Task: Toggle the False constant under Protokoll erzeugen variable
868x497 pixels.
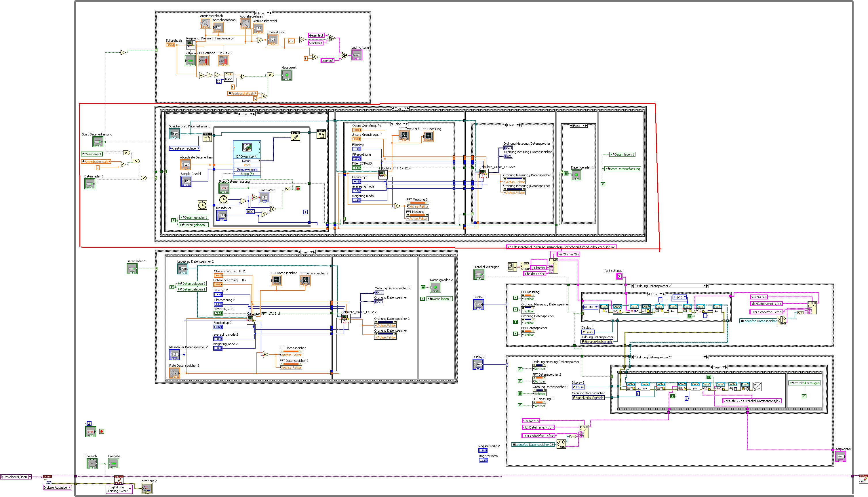Action: click(x=804, y=396)
